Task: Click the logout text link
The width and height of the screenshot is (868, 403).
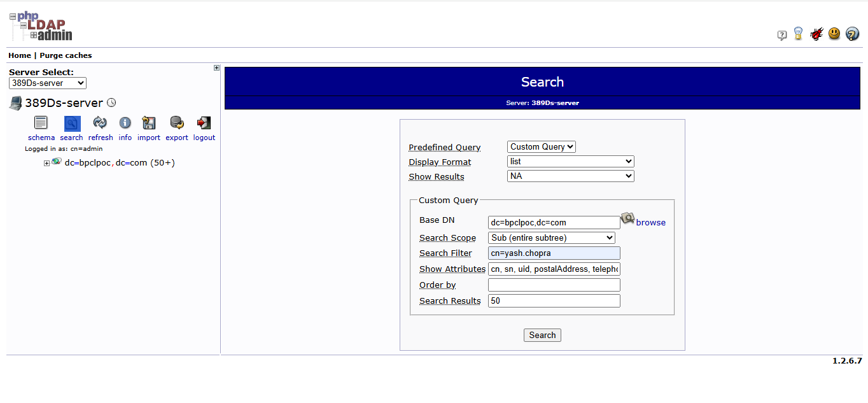Action: 204,138
